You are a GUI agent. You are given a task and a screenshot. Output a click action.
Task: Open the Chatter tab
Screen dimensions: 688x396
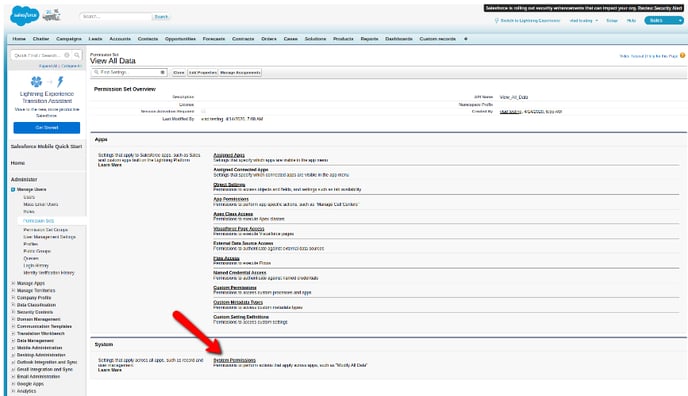[41, 39]
